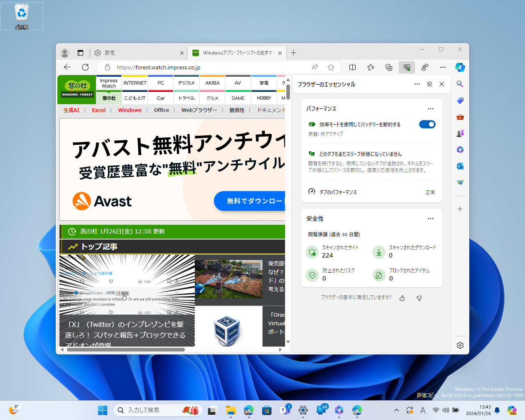Open Microsoft 365 in the sidebar
Image resolution: width=525 pixels, height=420 pixels.
(460, 149)
